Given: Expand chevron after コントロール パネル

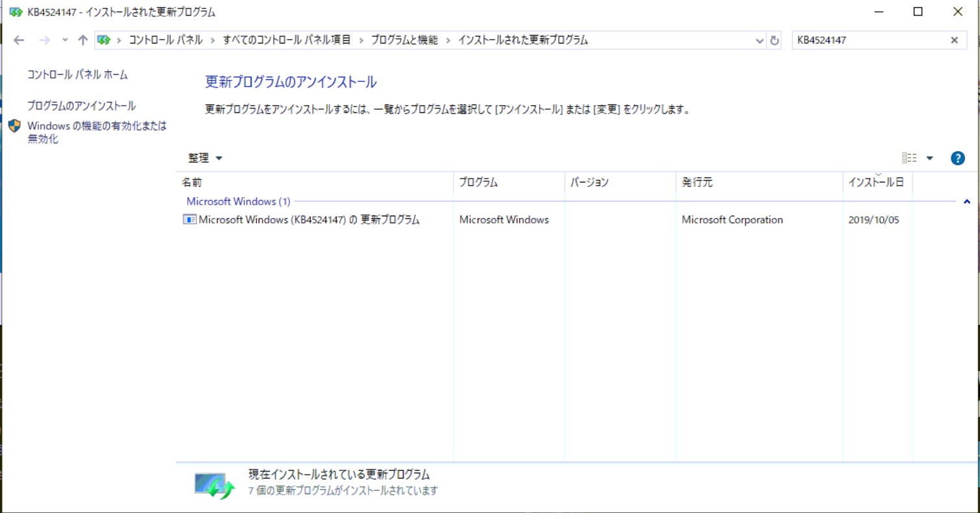Looking at the screenshot, I should click(213, 40).
